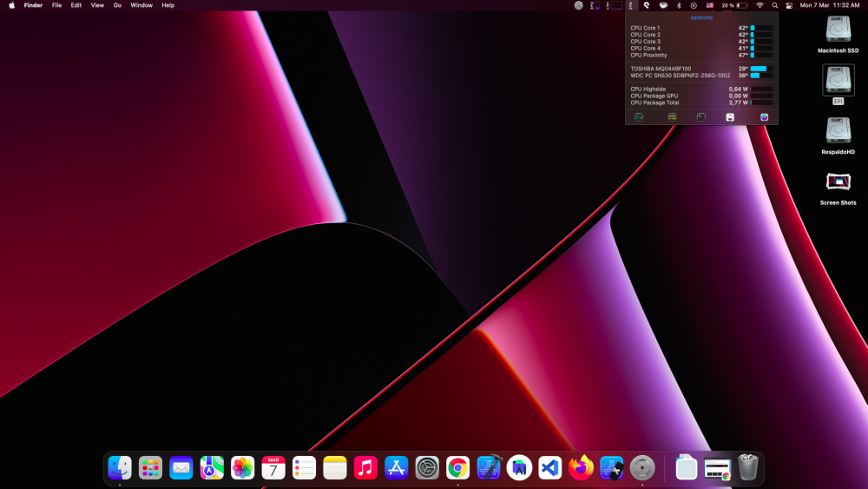Open the File menu
Screen dimensions: 868x489
[x=56, y=5]
